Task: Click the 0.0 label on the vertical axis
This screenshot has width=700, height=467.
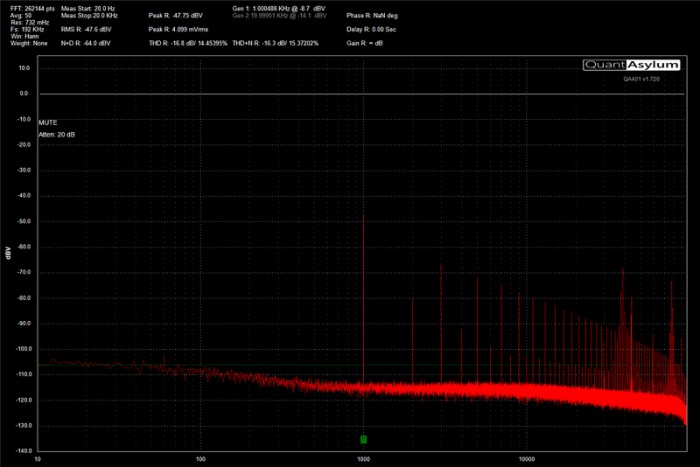Action: coord(24,93)
